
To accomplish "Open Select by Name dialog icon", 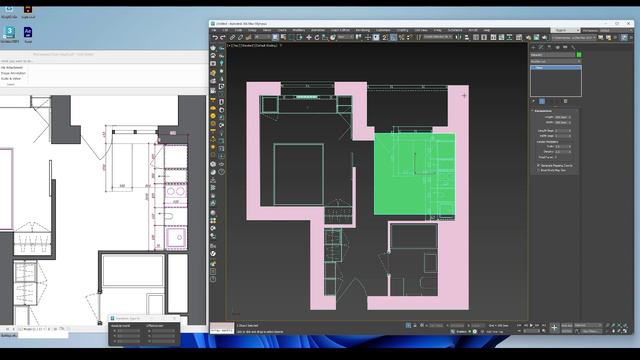I will [x=283, y=38].
